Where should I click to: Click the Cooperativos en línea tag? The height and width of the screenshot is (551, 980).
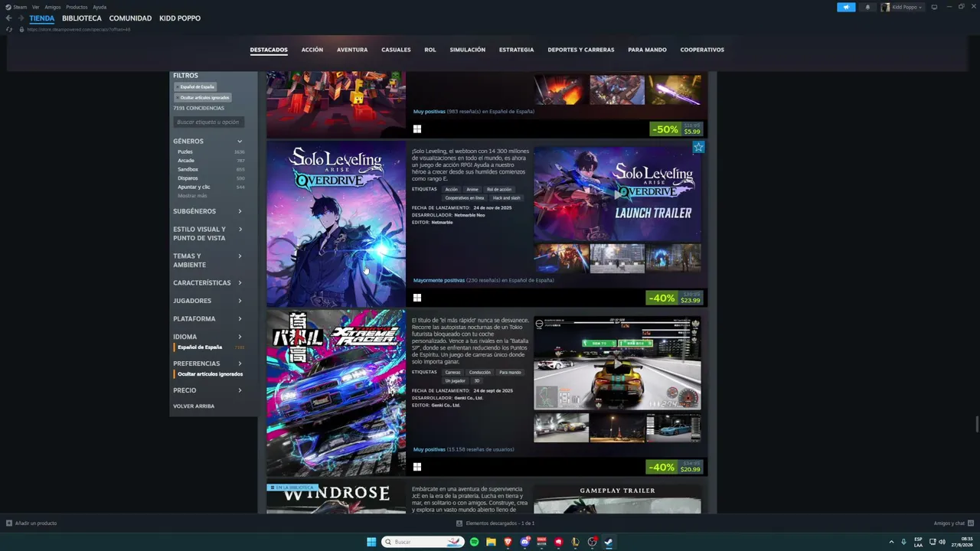[x=465, y=198]
